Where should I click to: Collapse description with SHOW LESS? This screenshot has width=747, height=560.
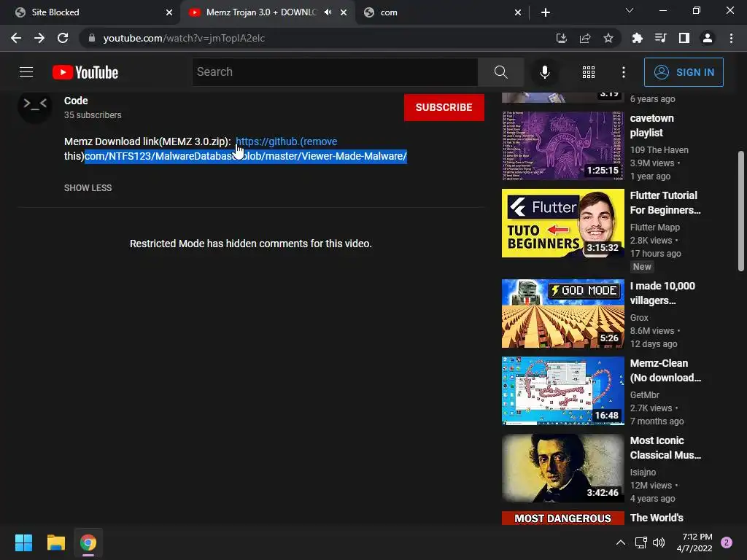coord(88,187)
